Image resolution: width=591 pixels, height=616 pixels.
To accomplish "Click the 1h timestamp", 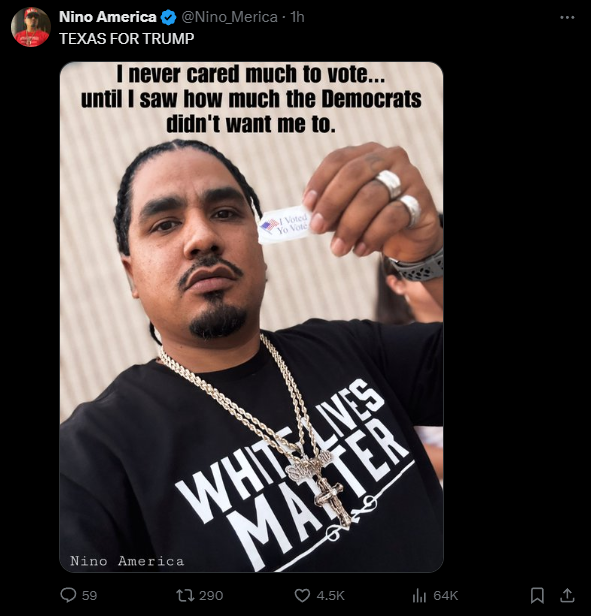I will tap(297, 17).
